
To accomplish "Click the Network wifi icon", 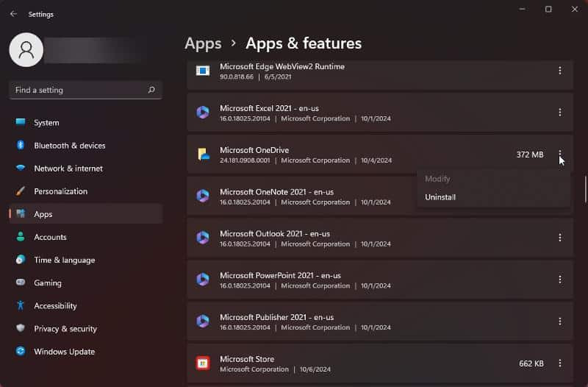I will click(x=21, y=168).
